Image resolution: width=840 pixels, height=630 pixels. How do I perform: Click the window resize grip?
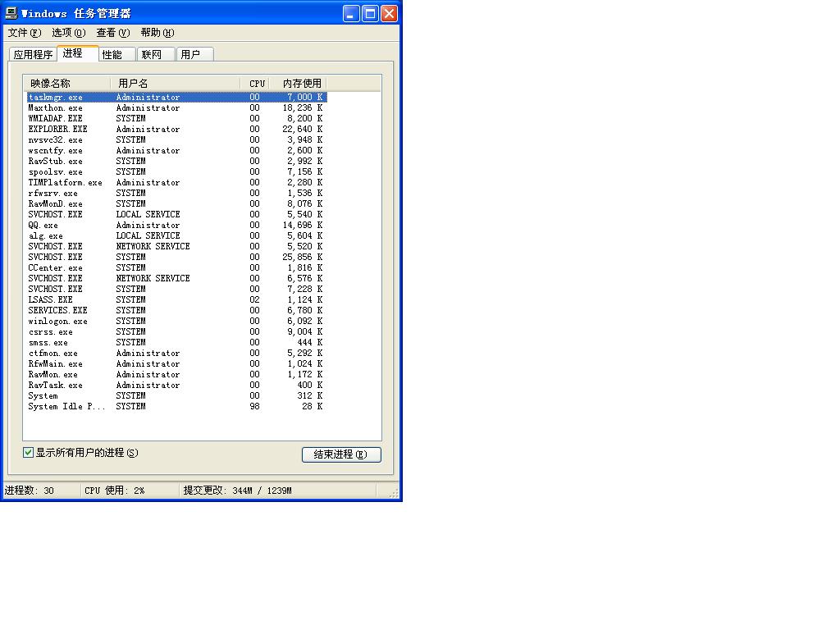[x=395, y=492]
